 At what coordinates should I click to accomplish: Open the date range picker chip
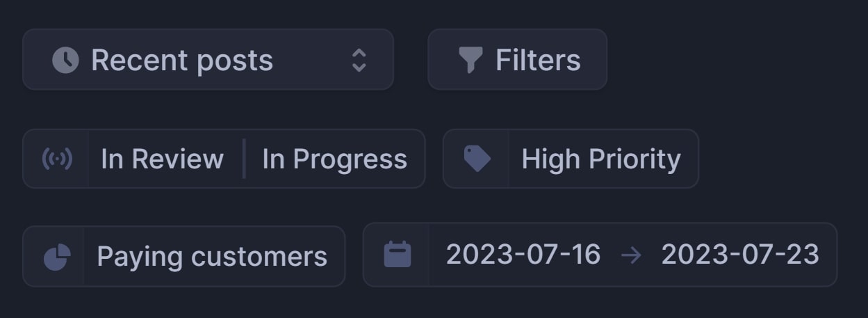pos(600,255)
